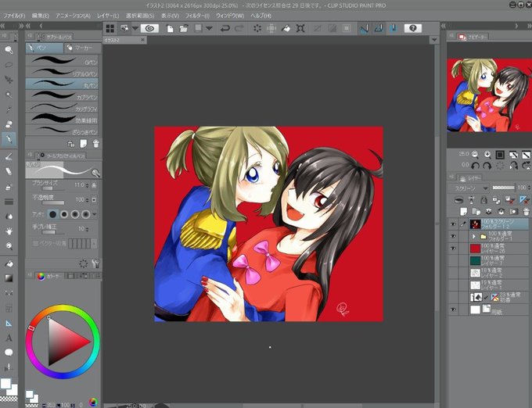Open file using folder toolbar icon
The height and width of the screenshot is (408, 532).
184,28
